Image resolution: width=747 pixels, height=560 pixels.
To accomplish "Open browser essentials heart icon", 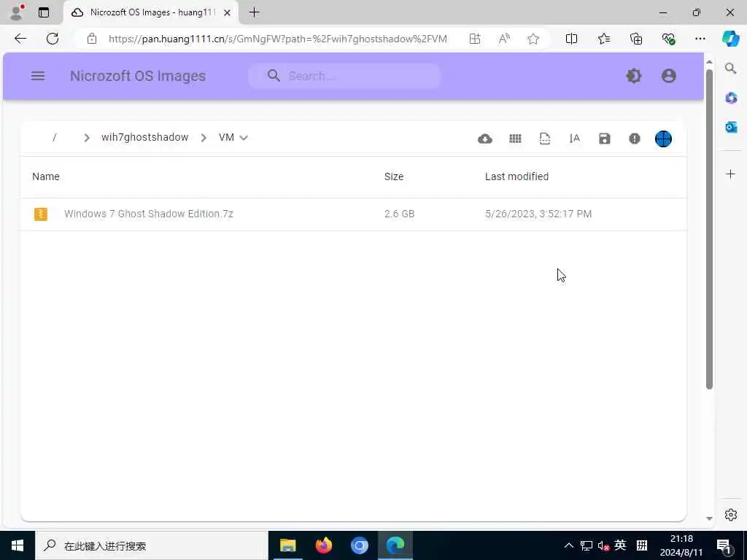I will click(x=668, y=39).
